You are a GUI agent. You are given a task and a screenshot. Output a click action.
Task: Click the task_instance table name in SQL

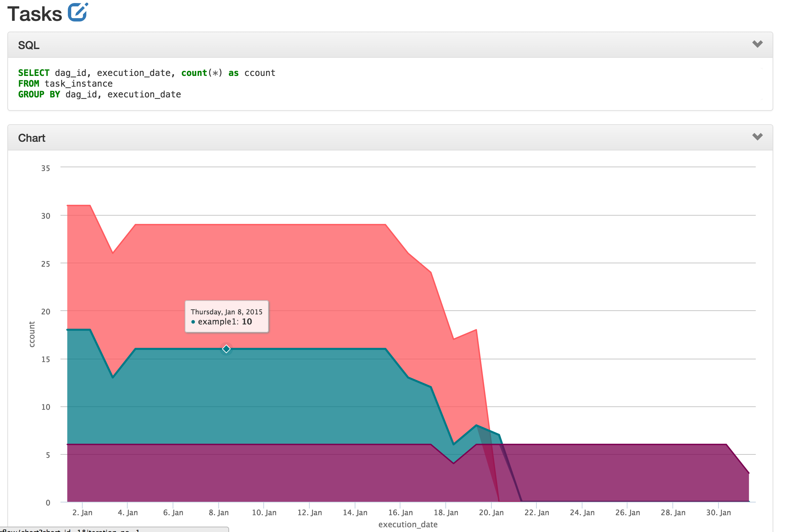pos(79,84)
